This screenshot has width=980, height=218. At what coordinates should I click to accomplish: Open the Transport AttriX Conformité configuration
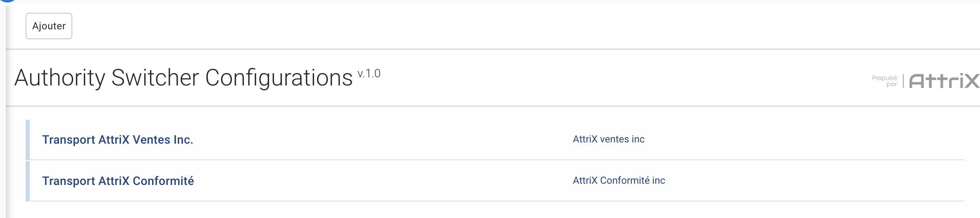tap(118, 181)
